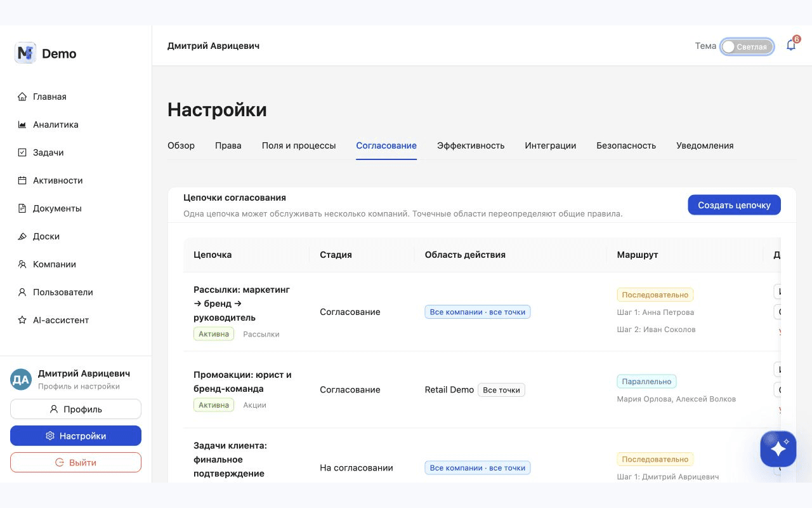The width and height of the screenshot is (812, 508).
Task: Click Шаг 1: Анна Петрова
Action: tap(655, 312)
